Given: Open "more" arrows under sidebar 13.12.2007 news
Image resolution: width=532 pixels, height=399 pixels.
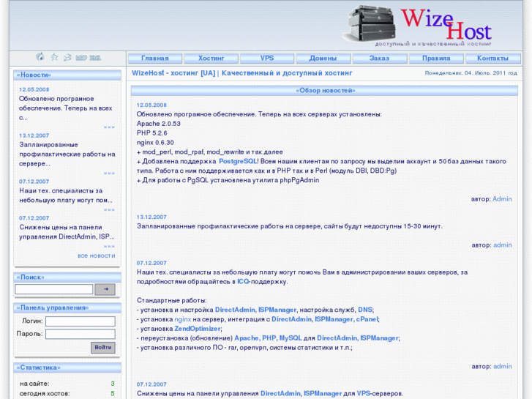Looking at the screenshot, I should (109, 174).
